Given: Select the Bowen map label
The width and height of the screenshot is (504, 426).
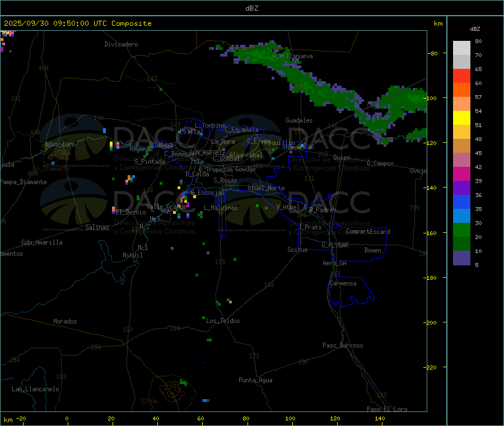Looking at the screenshot, I should click(372, 250).
